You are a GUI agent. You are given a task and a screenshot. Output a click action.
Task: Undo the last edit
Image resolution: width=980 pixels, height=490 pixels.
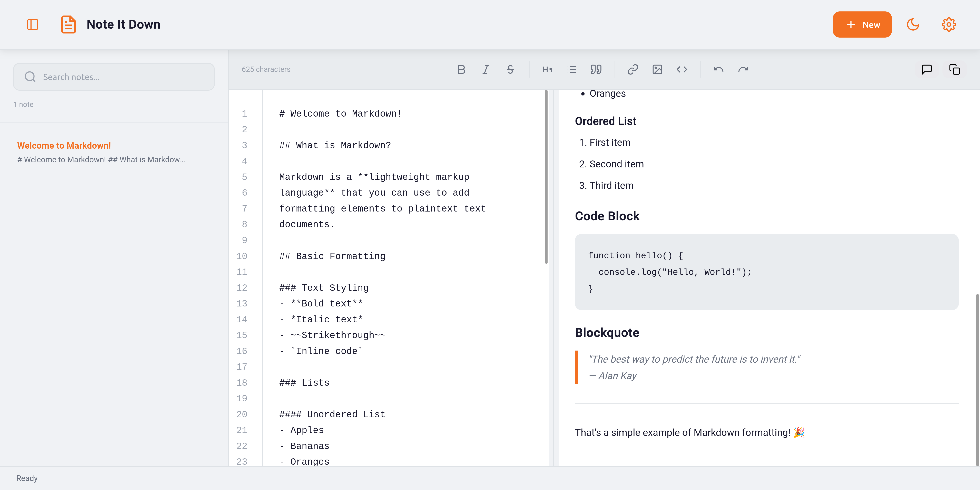click(x=718, y=69)
